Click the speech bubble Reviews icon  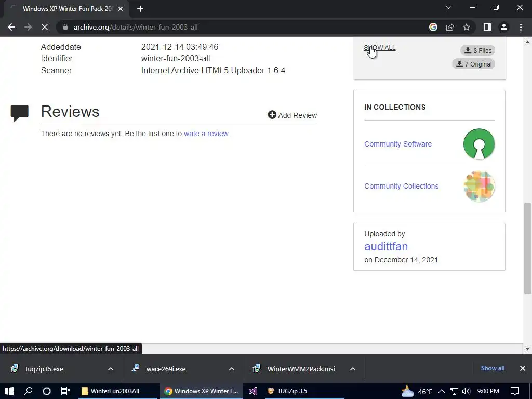pos(19,113)
